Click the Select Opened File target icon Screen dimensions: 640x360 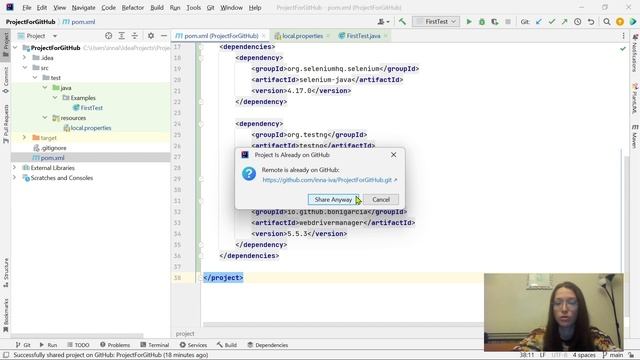pos(109,36)
